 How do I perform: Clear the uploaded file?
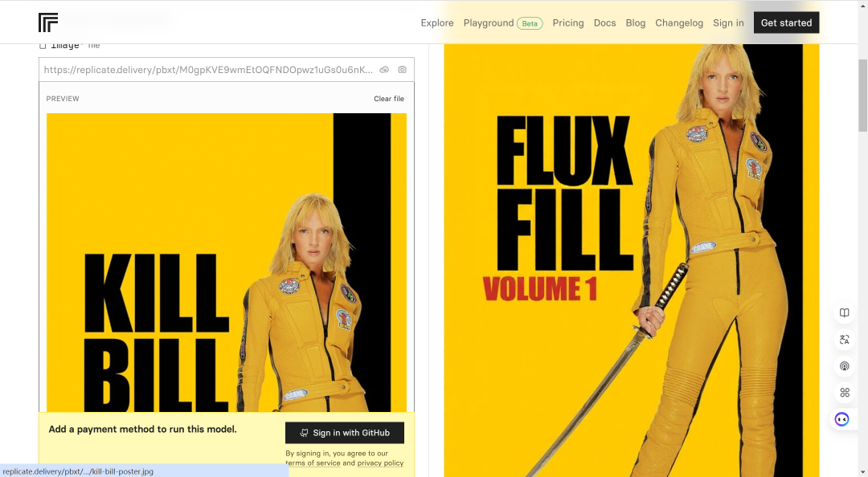tap(389, 99)
